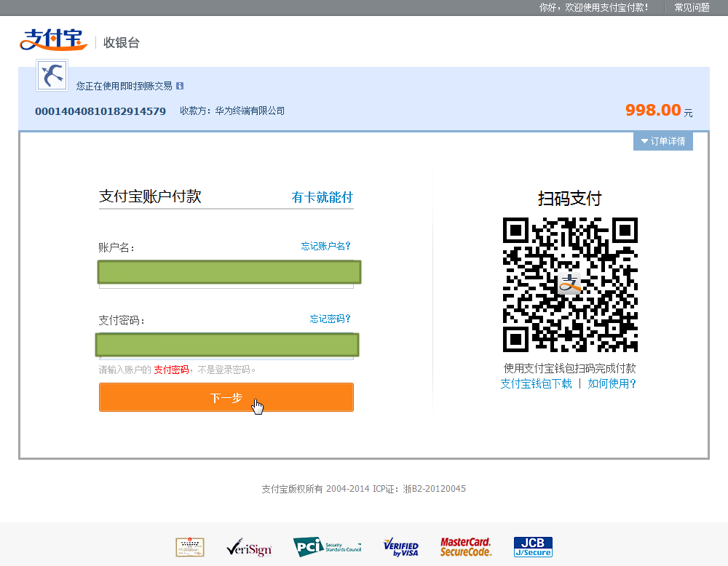Viewport: 728px width, 566px height.
Task: Click 忘记账户名? link
Action: click(x=326, y=246)
